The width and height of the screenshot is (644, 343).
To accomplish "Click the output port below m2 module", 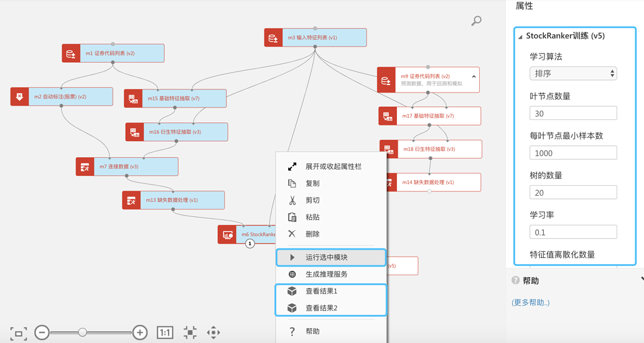I will (61, 106).
